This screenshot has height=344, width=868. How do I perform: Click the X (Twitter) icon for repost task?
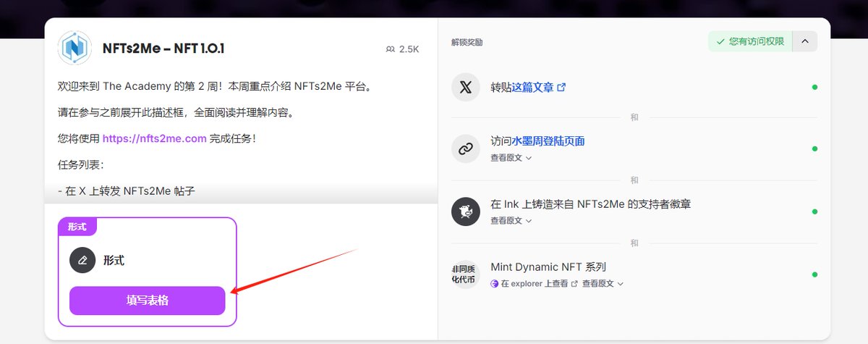[x=466, y=87]
